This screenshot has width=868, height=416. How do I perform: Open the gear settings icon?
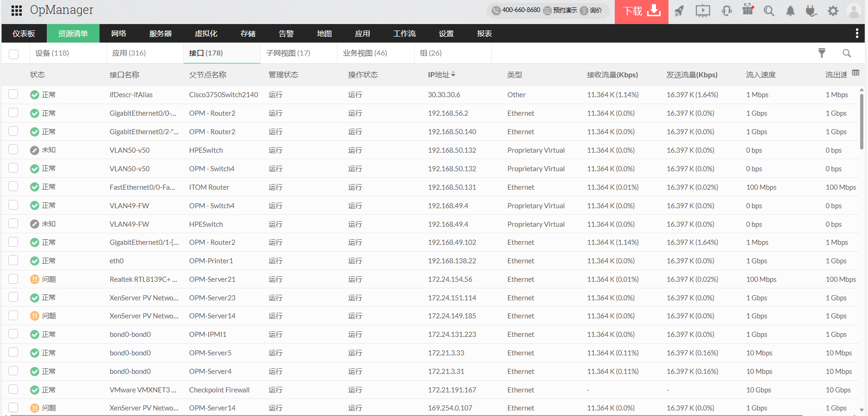[x=833, y=11]
